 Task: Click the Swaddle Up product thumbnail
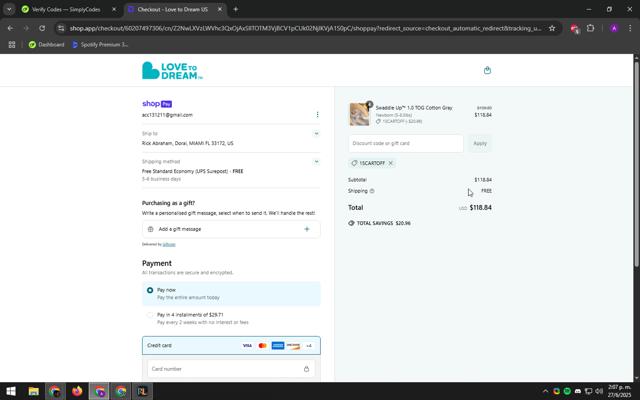[359, 114]
